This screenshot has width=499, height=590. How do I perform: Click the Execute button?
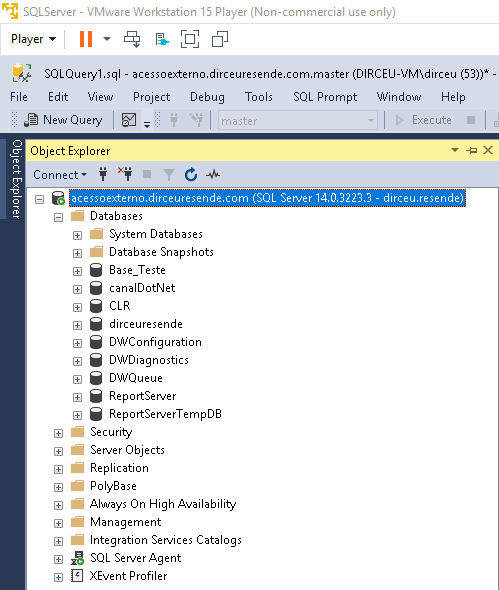click(424, 120)
